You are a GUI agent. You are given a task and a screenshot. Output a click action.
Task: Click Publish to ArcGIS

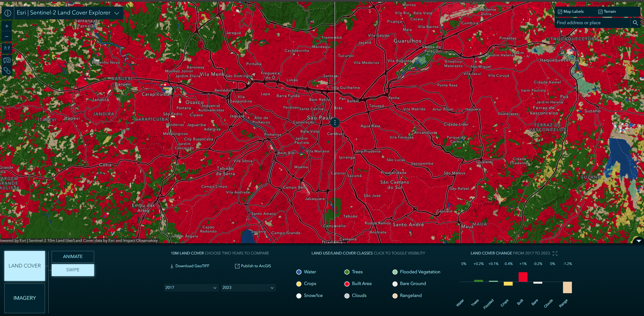tap(253, 266)
